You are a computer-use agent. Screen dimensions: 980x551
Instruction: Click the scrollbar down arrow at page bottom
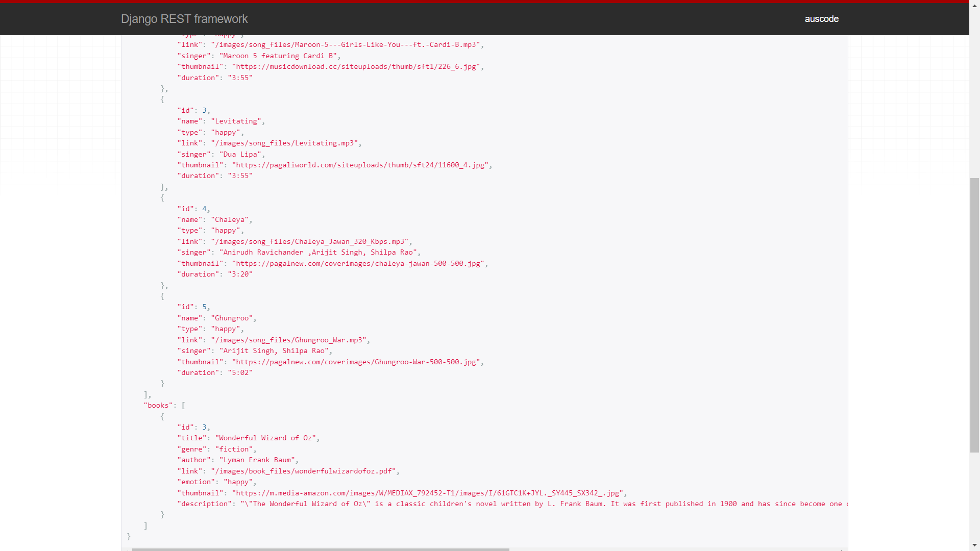coord(974,545)
